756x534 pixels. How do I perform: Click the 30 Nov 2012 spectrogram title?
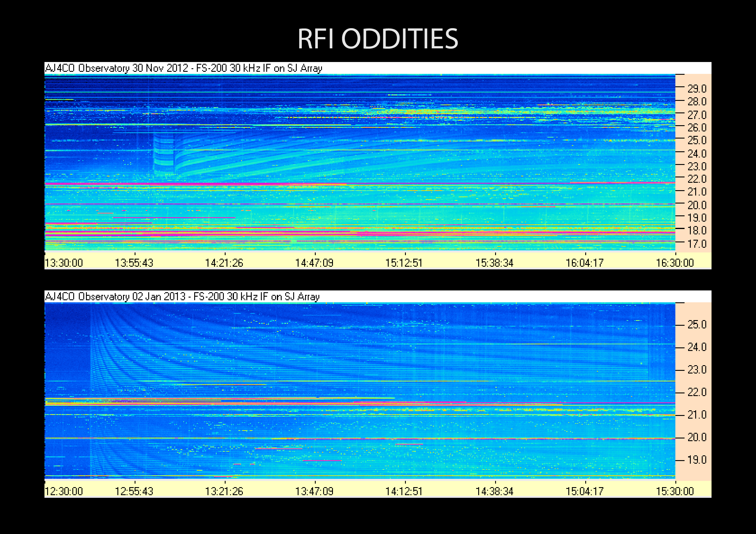pos(184,68)
